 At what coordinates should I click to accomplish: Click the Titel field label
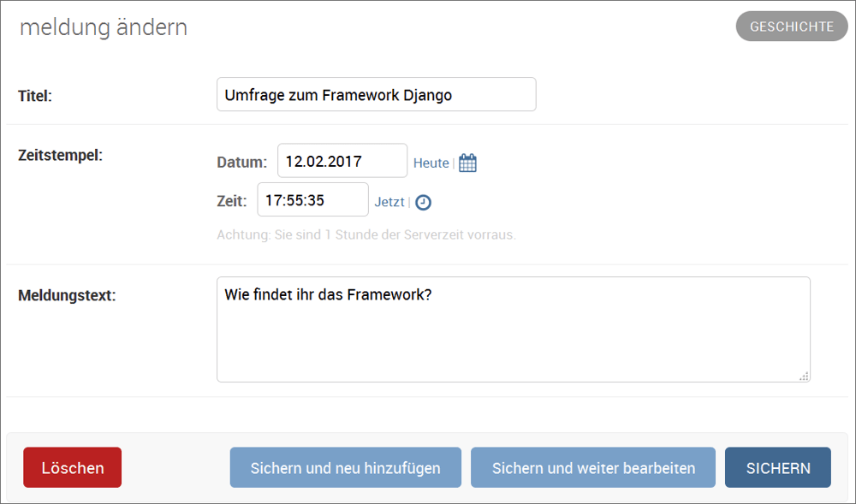(35, 96)
